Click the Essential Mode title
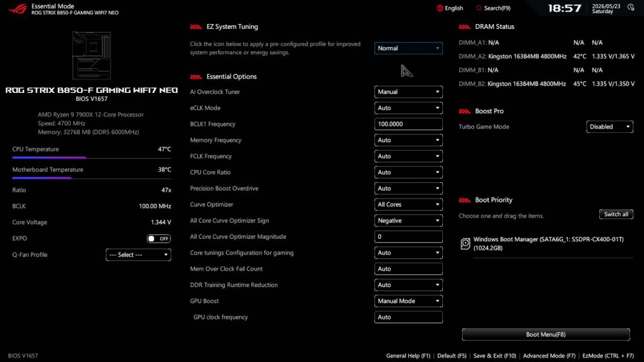Viewport: 644px width, 362px height. [x=53, y=6]
